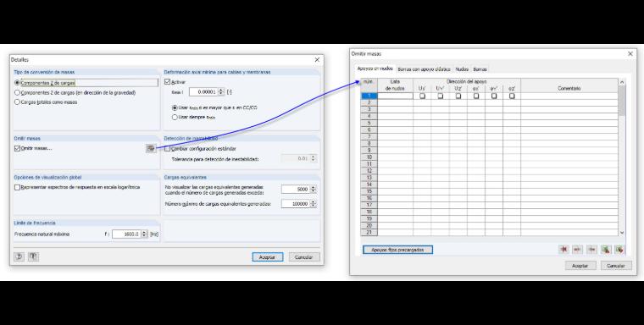The width and height of the screenshot is (644, 325).
Task: Select Usar siempre εmin option
Action: tap(175, 117)
